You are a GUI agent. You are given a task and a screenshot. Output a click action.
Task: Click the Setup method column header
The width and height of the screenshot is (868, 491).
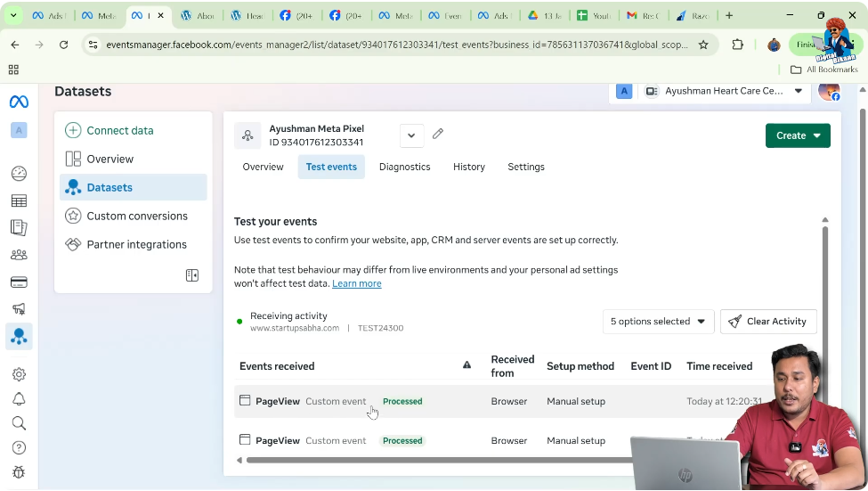[x=580, y=366]
